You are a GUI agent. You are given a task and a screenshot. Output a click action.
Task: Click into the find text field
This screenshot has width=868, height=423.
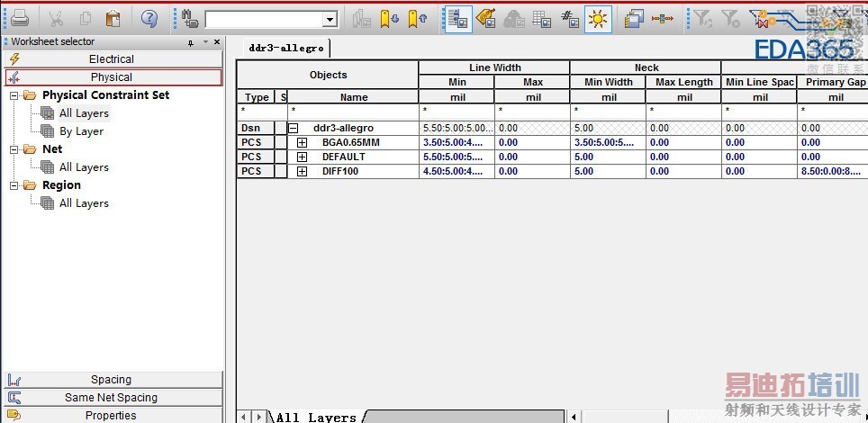[x=264, y=20]
